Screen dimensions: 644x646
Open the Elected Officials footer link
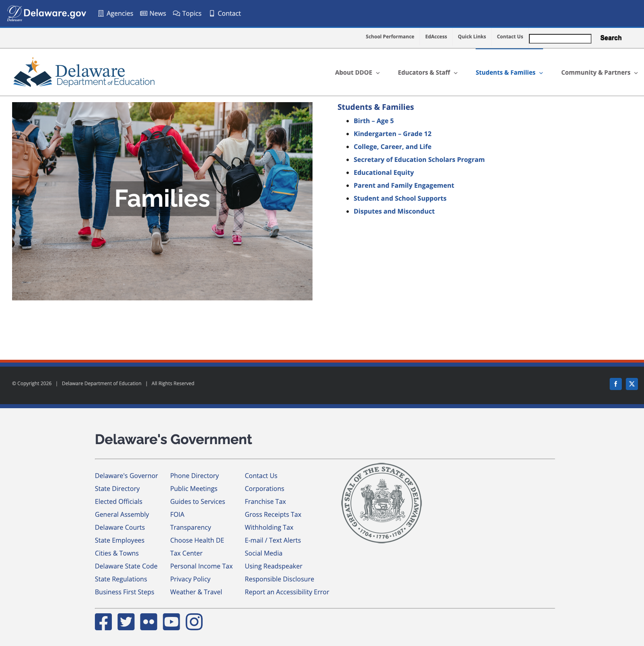tap(119, 501)
